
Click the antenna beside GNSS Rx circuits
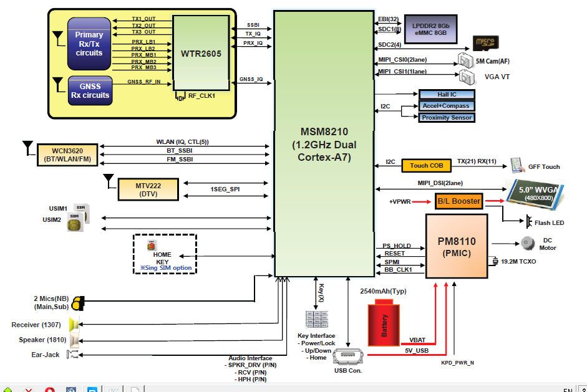(x=58, y=85)
